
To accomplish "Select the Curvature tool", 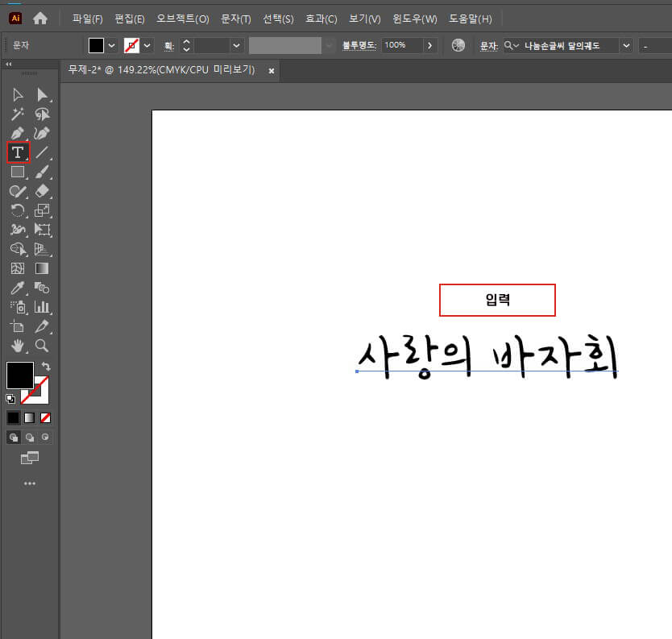I will coord(42,133).
